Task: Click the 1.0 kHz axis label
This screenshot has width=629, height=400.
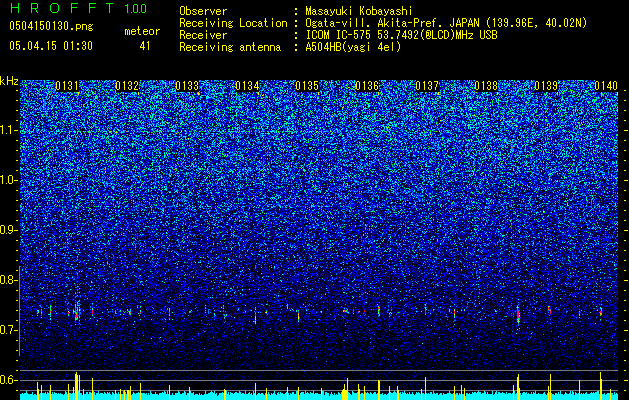Action: (x=9, y=180)
